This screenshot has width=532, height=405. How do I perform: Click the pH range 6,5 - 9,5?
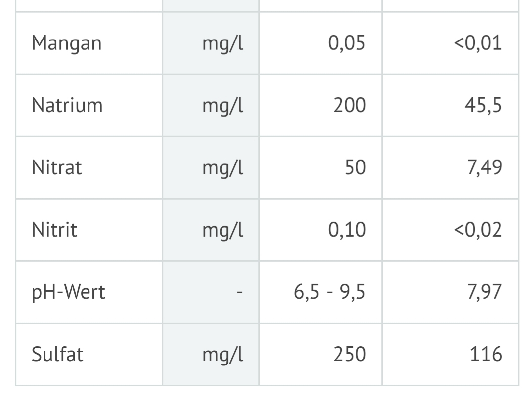pos(330,292)
